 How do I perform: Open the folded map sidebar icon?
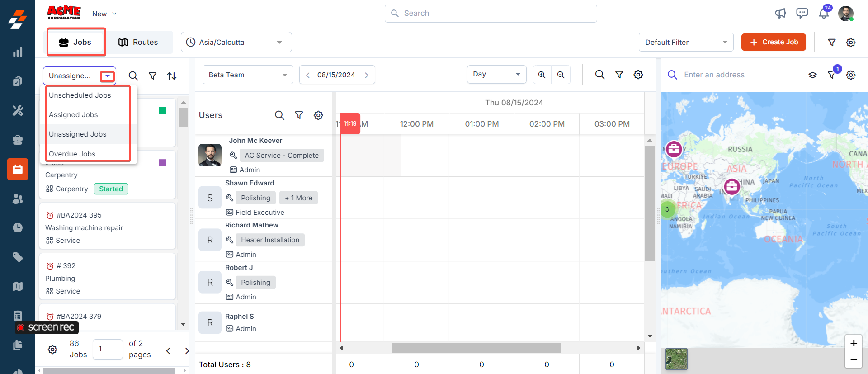pyautogui.click(x=18, y=286)
